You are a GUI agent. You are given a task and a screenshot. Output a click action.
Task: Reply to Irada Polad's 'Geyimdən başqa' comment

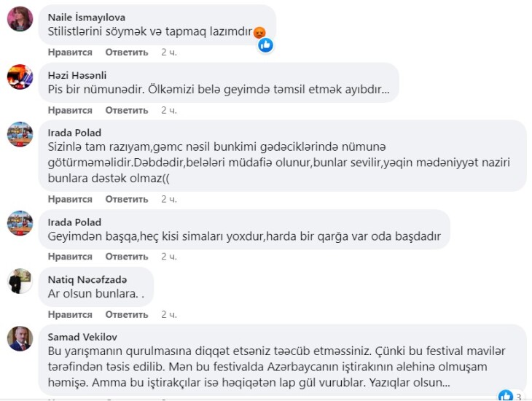pyautogui.click(x=127, y=257)
